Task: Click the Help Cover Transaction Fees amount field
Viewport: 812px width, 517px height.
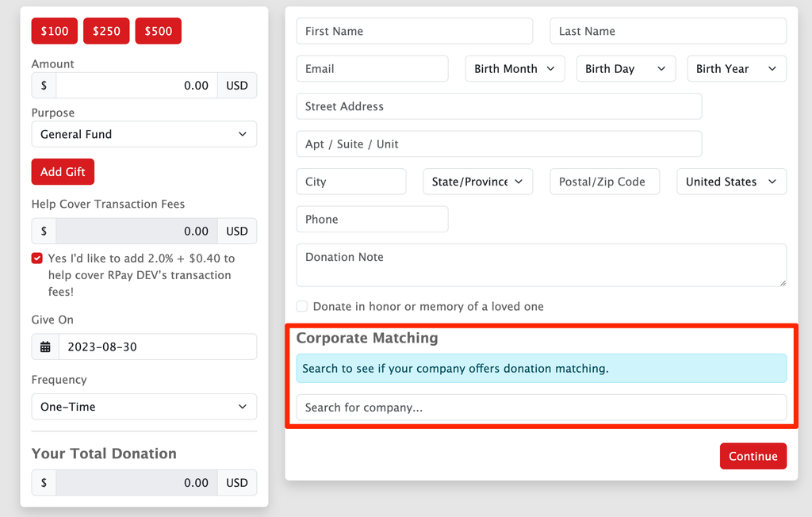Action: [x=136, y=231]
